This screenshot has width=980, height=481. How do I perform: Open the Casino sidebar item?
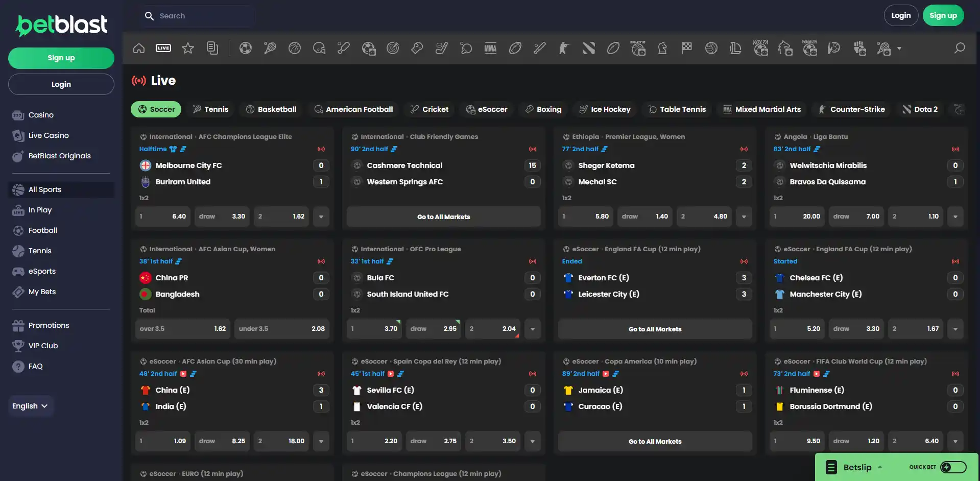click(x=41, y=115)
